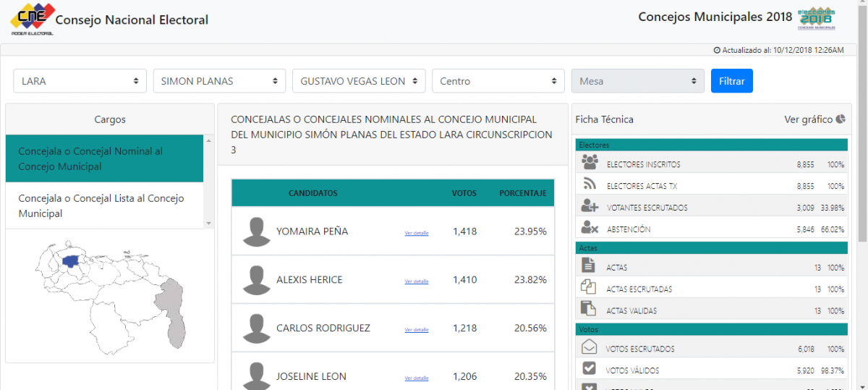Click Joseline Leon's avatar silhouette
This screenshot has width=868, height=390.
[256, 376]
